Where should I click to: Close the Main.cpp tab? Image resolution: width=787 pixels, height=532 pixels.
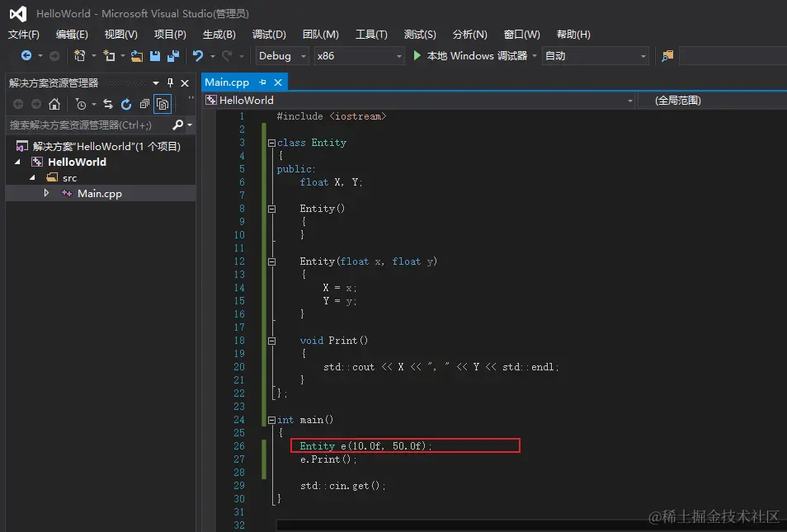(278, 82)
